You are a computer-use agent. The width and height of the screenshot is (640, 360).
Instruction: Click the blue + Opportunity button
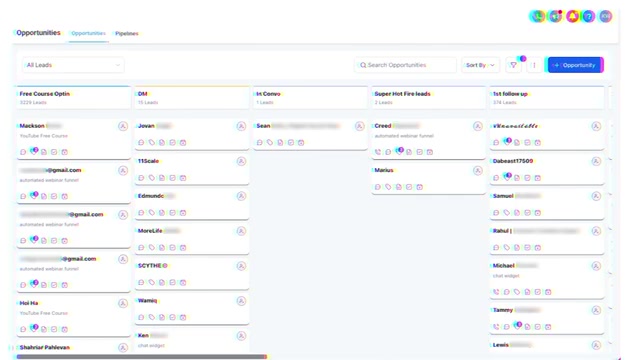click(575, 65)
